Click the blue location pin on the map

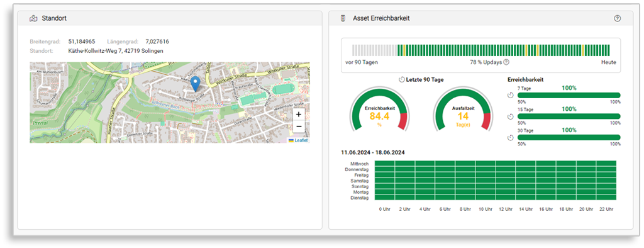pos(196,84)
